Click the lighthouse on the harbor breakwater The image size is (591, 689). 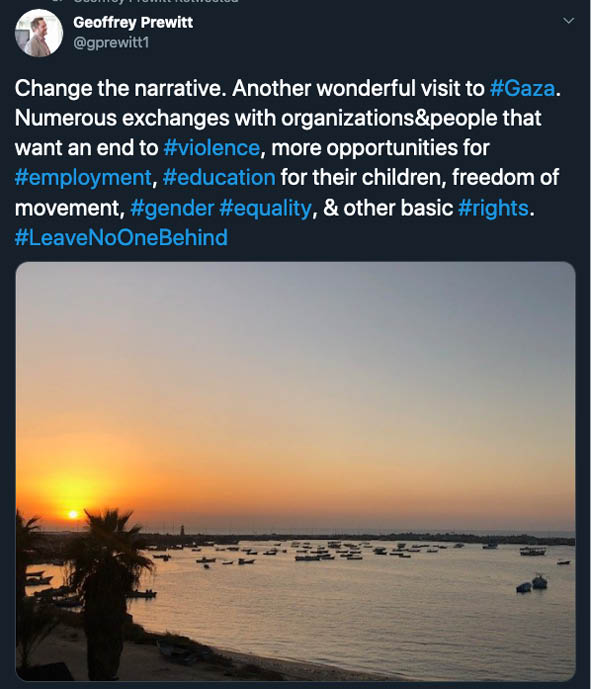pyautogui.click(x=182, y=530)
